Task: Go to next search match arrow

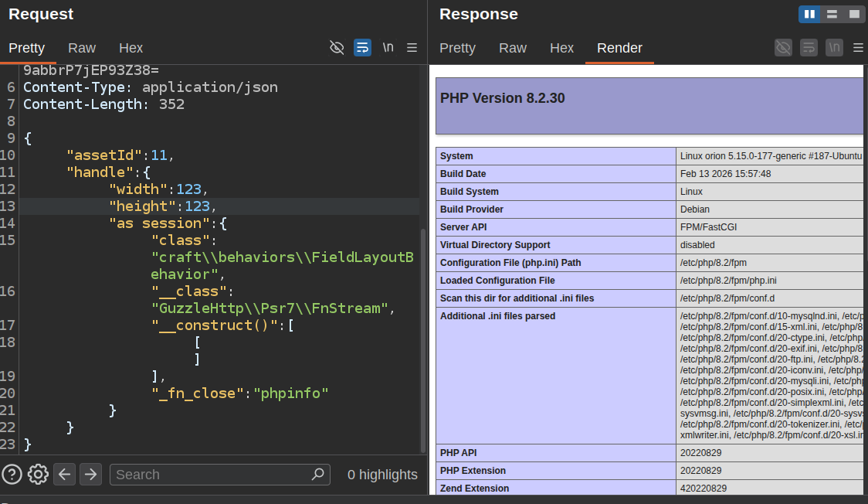Action: (90, 475)
